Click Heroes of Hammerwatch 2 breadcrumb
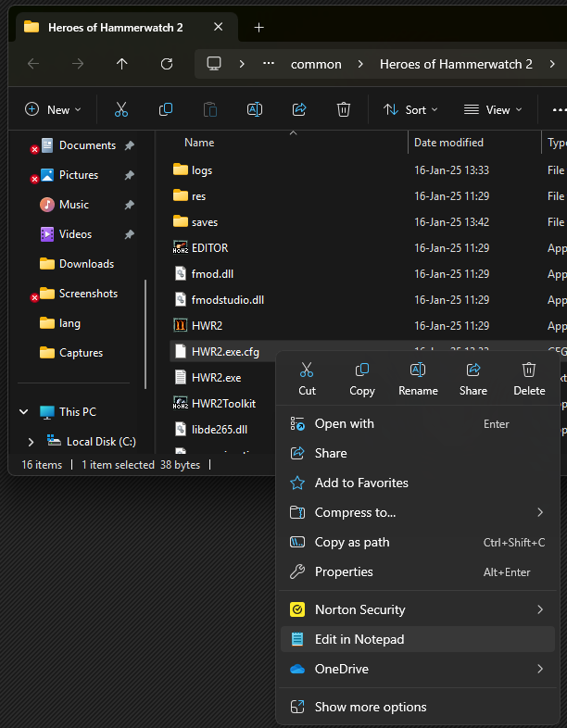Image resolution: width=567 pixels, height=728 pixels. [456, 64]
